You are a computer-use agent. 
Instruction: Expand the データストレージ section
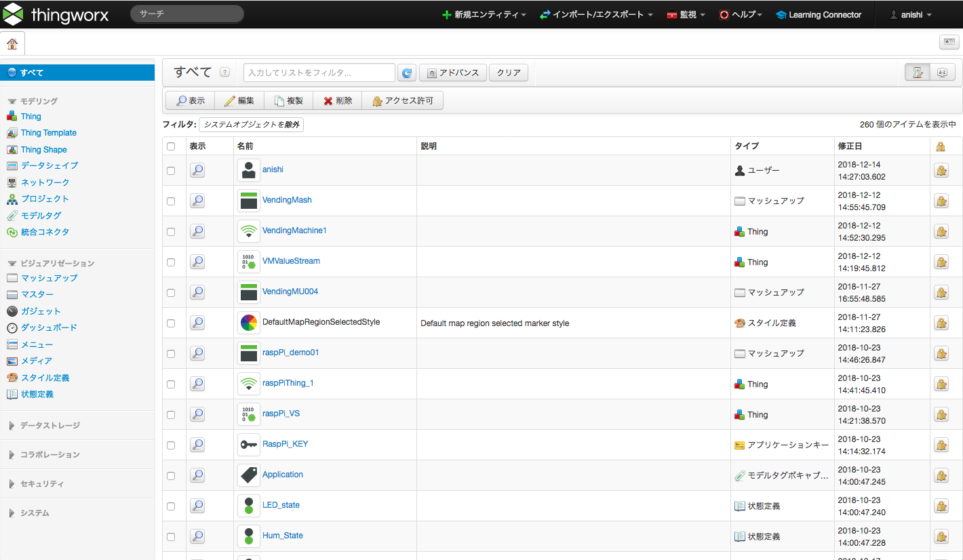[45, 425]
